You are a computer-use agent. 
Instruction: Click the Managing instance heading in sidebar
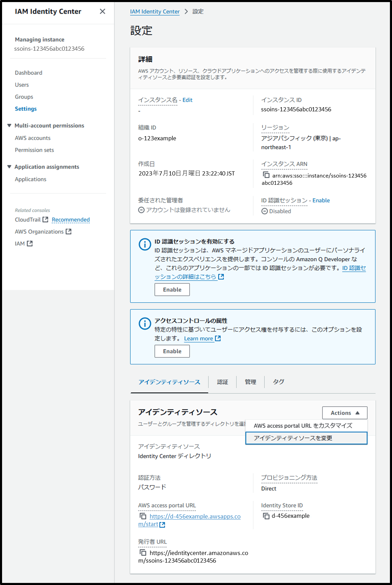(40, 40)
